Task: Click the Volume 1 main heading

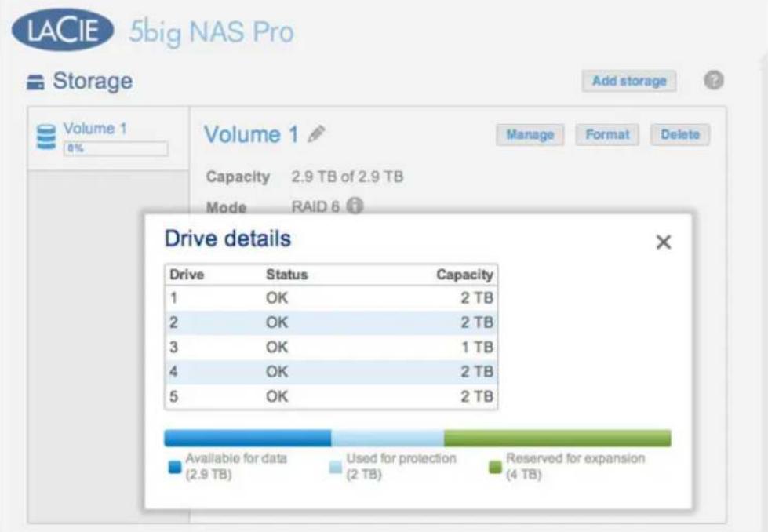Action: (x=251, y=134)
